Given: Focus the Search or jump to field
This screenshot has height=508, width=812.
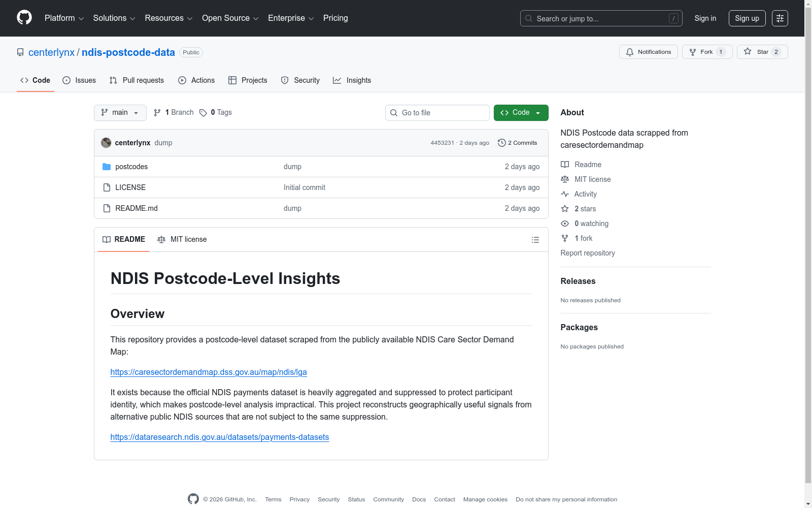Looking at the screenshot, I should [x=601, y=18].
